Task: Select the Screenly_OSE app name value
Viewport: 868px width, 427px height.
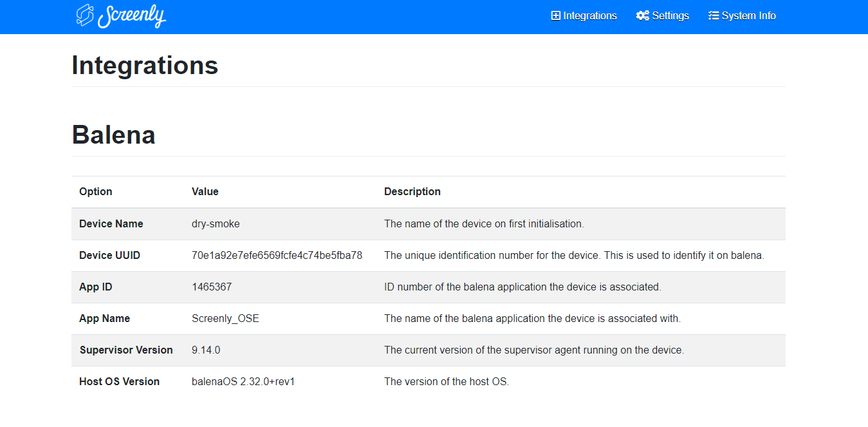Action: pyautogui.click(x=225, y=319)
